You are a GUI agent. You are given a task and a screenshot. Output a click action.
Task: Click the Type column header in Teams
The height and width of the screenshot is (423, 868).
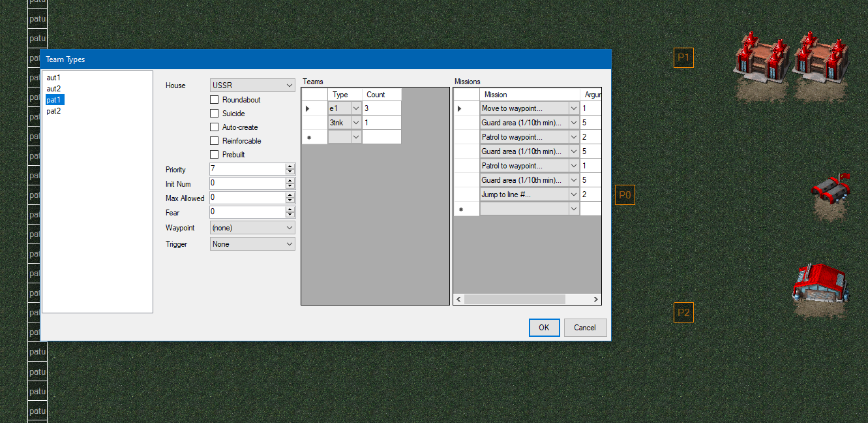344,95
